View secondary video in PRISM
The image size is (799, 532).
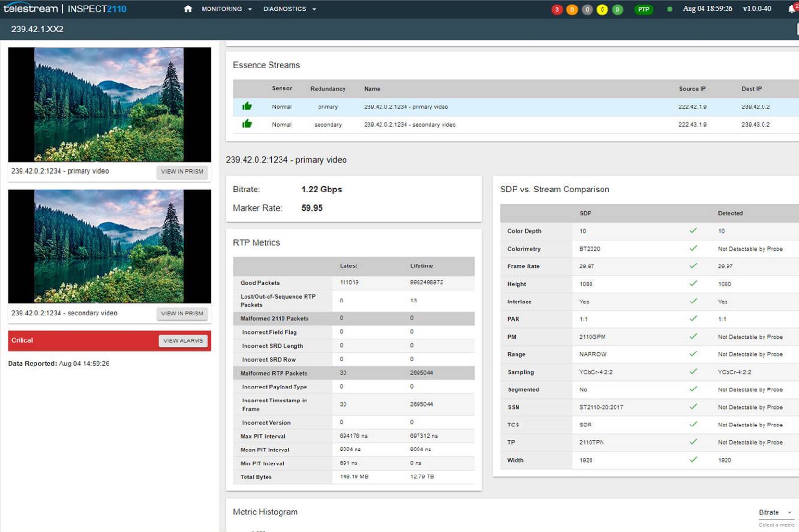tap(182, 314)
